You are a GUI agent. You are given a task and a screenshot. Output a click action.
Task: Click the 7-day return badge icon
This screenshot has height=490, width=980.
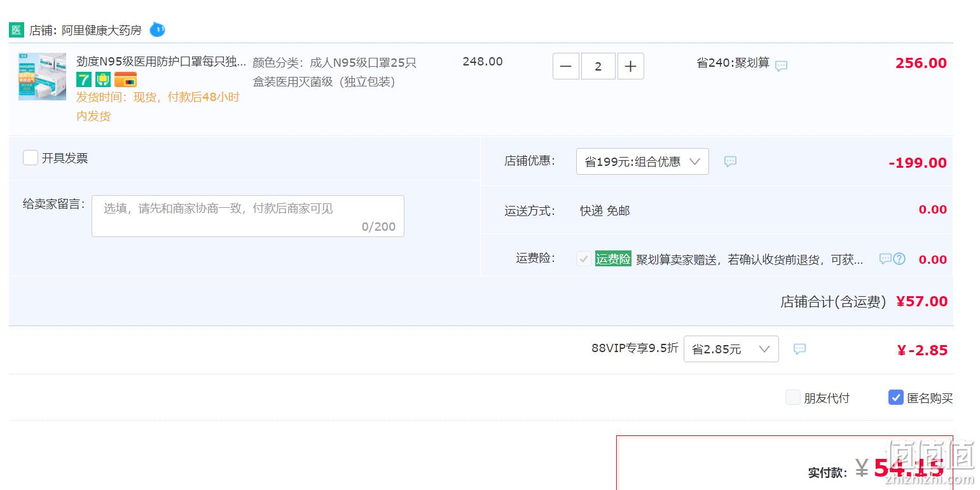pyautogui.click(x=84, y=80)
